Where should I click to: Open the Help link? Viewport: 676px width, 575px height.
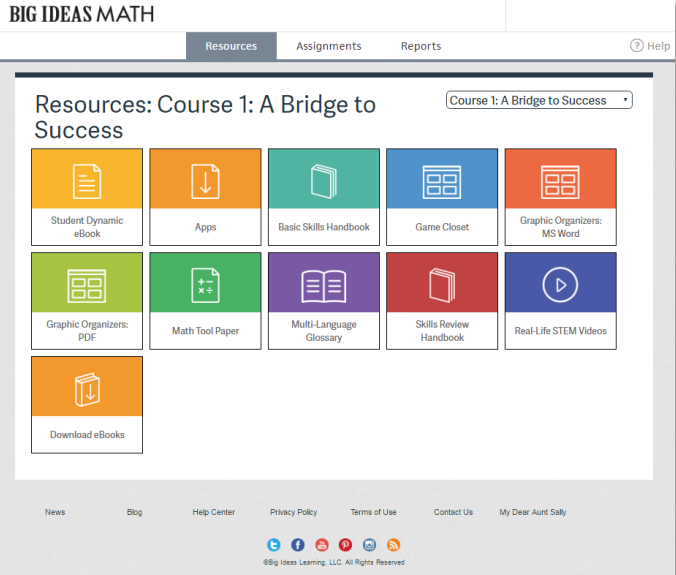(650, 46)
